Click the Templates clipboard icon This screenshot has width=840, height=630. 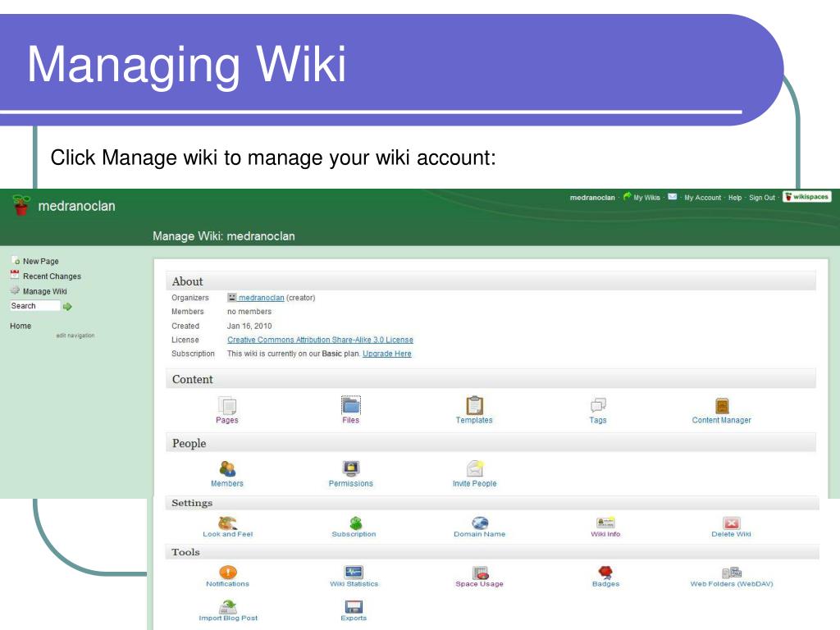(x=474, y=405)
